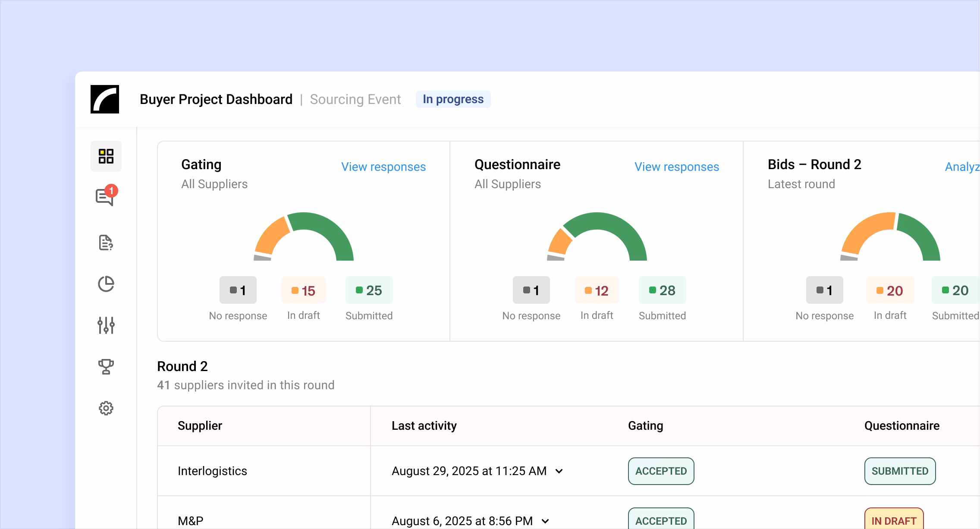
Task: Select the Gating 15 In draft chip
Action: coord(303,290)
